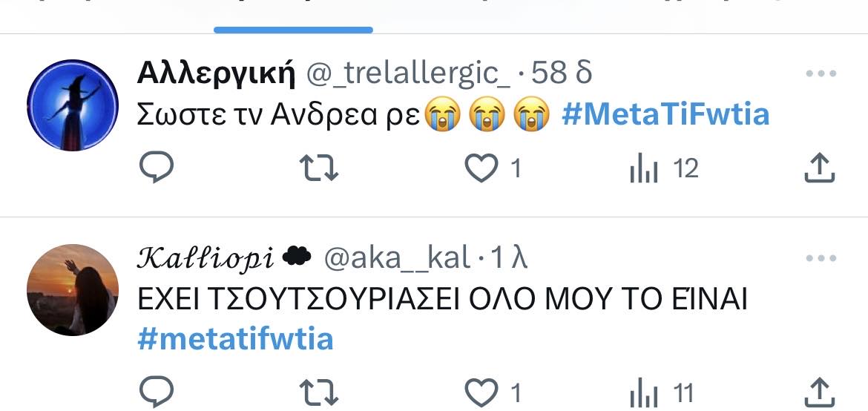The height and width of the screenshot is (411, 868).
Task: View analytics showing 12 views
Action: 664,168
